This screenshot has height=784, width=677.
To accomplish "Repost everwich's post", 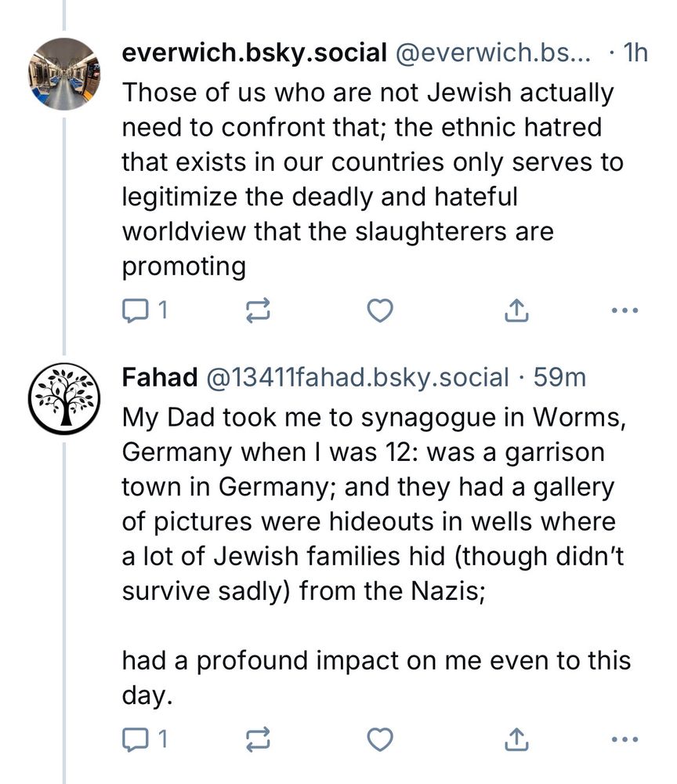I will 258,311.
